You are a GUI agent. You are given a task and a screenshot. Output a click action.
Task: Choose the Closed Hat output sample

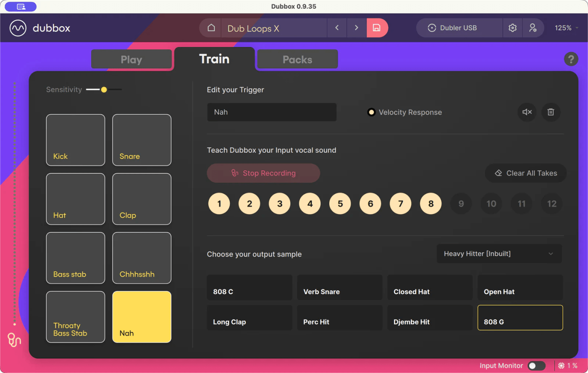click(430, 287)
